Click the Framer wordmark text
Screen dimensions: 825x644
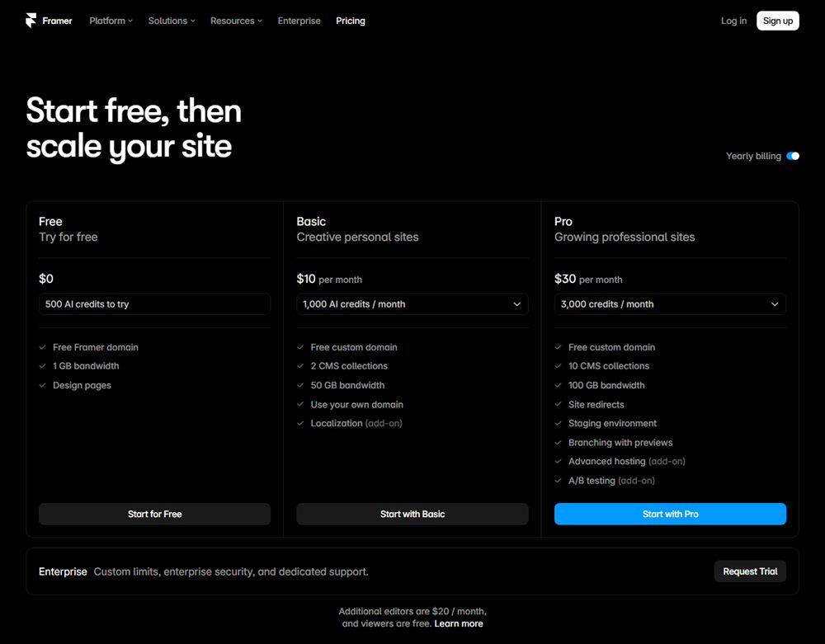[x=58, y=21]
